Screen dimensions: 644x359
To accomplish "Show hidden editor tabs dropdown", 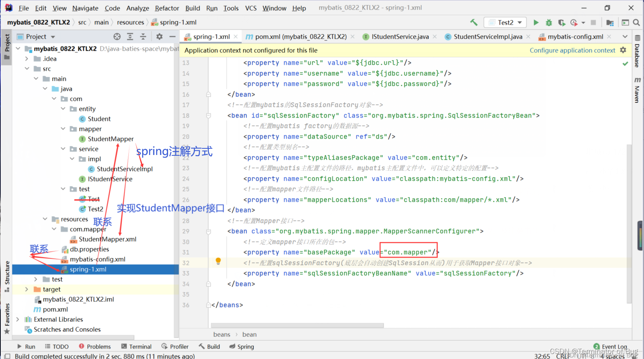I will [625, 37].
